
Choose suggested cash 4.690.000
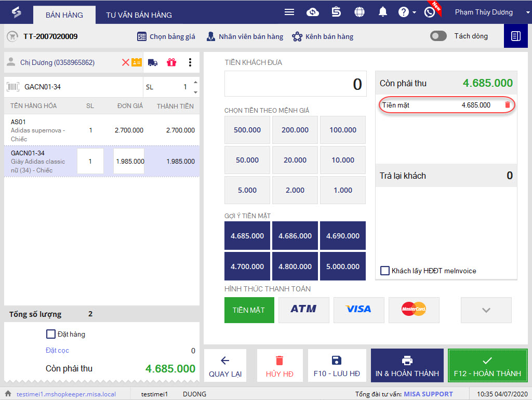coord(343,236)
